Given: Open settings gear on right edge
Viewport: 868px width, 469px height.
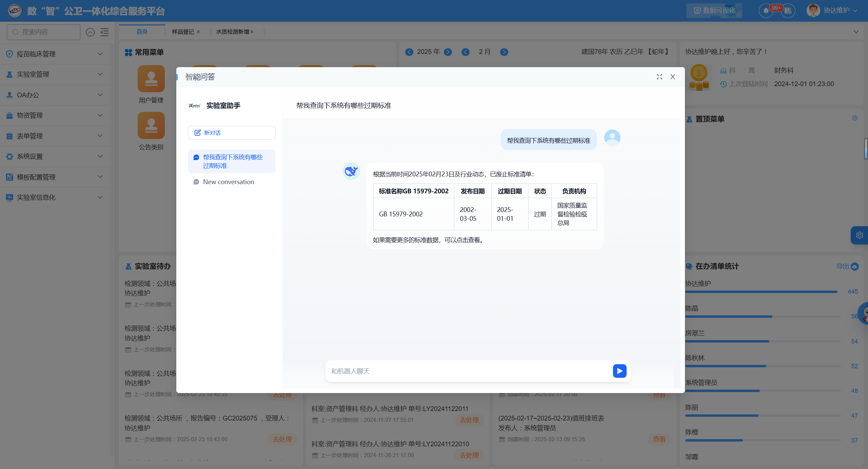Looking at the screenshot, I should tap(859, 235).
